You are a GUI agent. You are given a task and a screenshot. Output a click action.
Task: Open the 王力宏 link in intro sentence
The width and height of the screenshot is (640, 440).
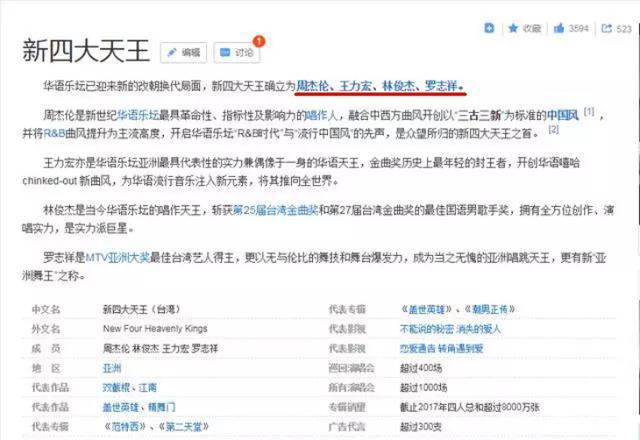tap(356, 86)
